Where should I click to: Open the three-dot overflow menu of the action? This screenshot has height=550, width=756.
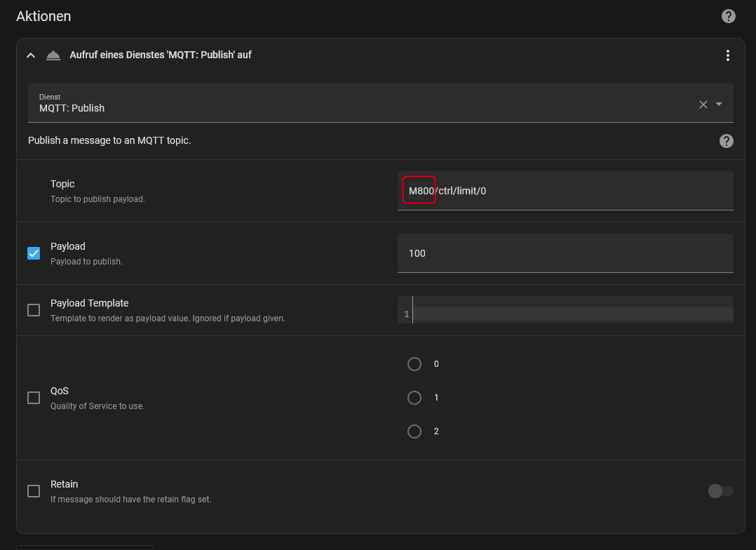(727, 55)
